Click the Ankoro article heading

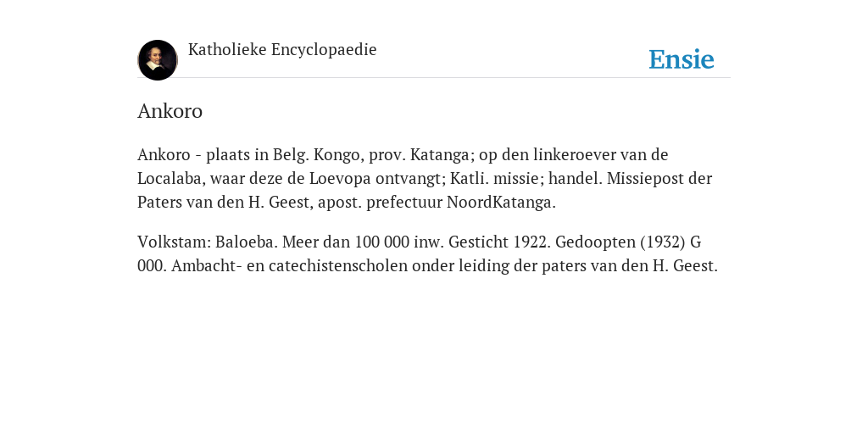tap(170, 111)
